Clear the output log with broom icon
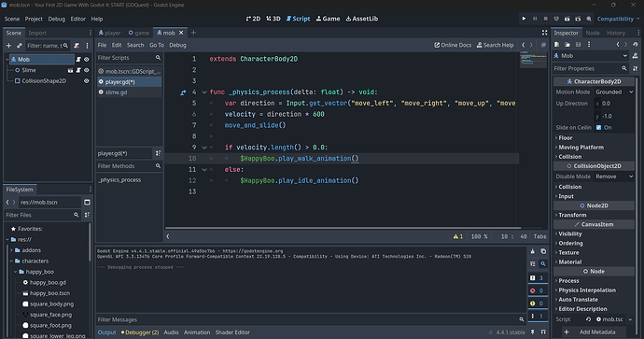 pos(533,251)
